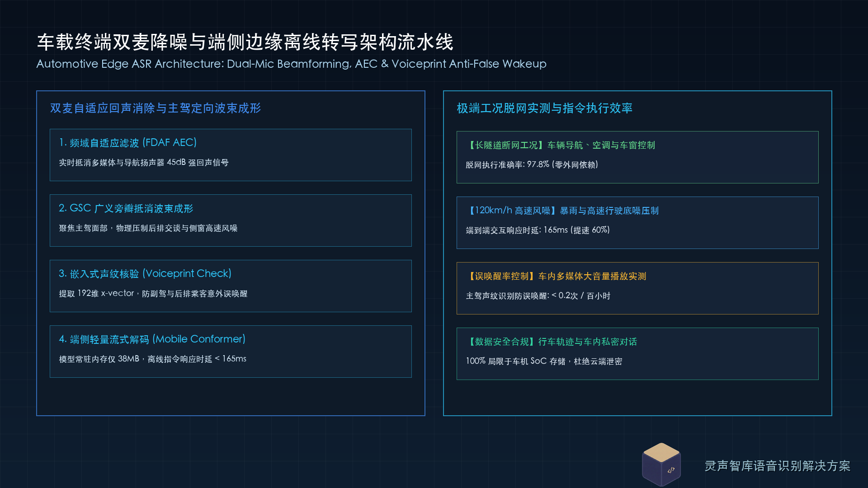This screenshot has height=488, width=868.
Task: Click the text 提取 192维 x-vector，防副驾与后排乘客意外误唤醒
Action: 153,294
